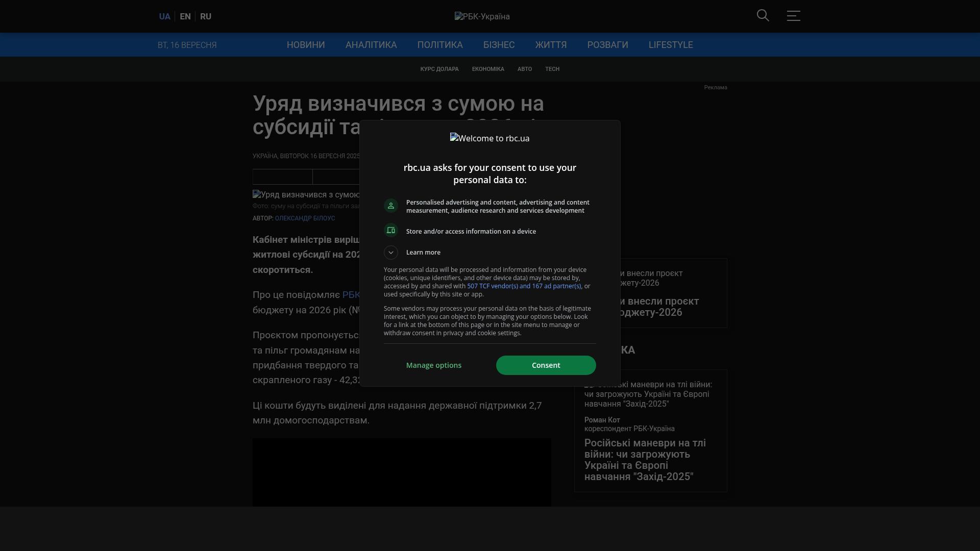980x551 pixels.
Task: Open the НОВИНИ menu section
Action: 306,45
